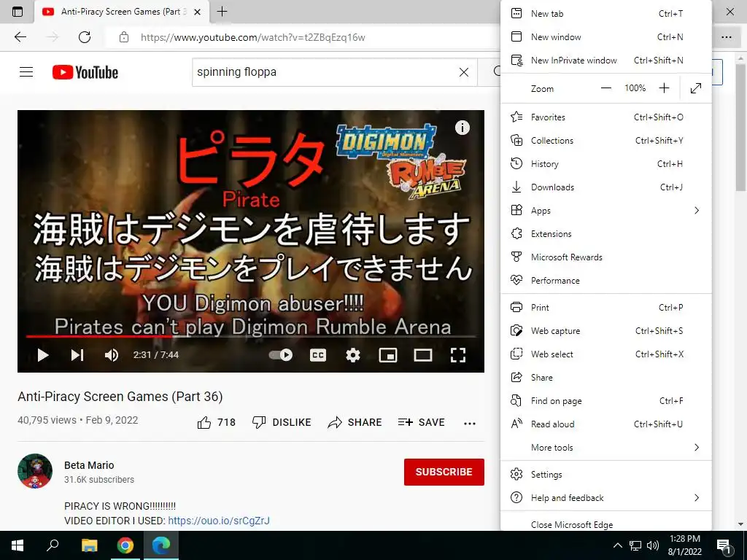
Task: Open the Beta Mario channel avatar
Action: coord(35,471)
